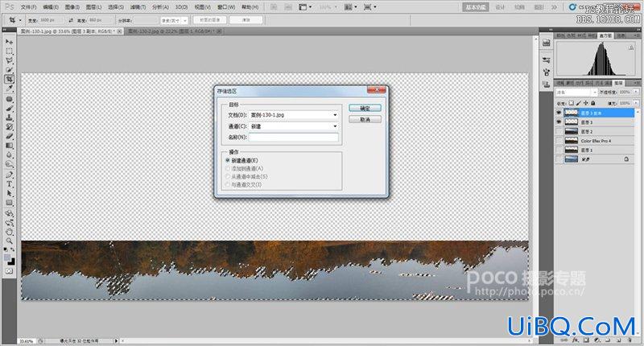Show the 图层 1 layer
Screen dimensions: 644x346
559,150
